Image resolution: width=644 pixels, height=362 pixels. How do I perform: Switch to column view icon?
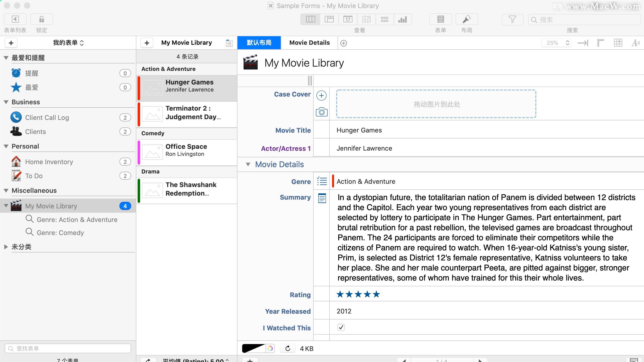pyautogui.click(x=310, y=19)
